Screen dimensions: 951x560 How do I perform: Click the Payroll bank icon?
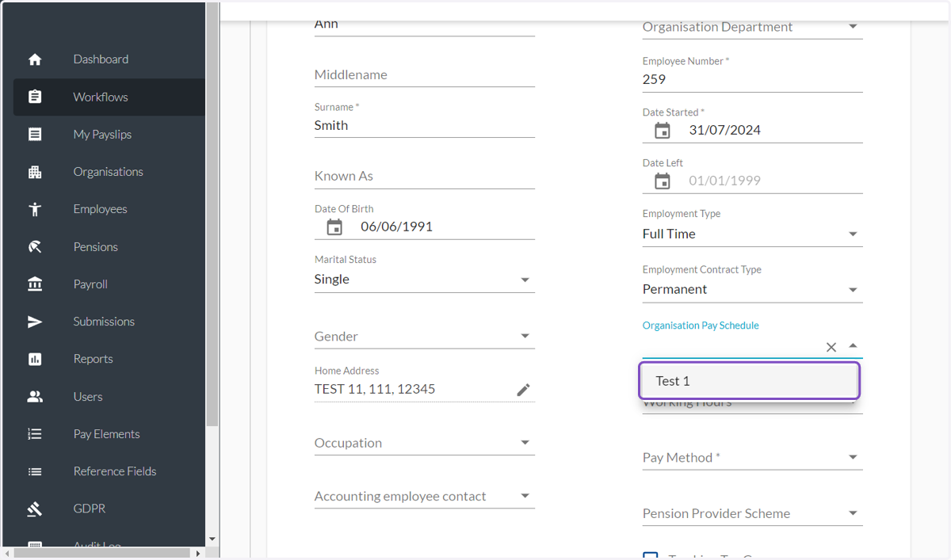pos(35,284)
